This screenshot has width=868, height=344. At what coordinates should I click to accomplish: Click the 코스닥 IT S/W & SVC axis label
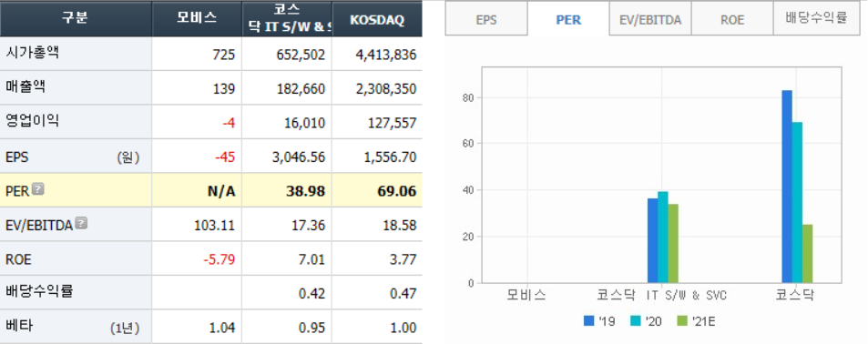tap(661, 295)
